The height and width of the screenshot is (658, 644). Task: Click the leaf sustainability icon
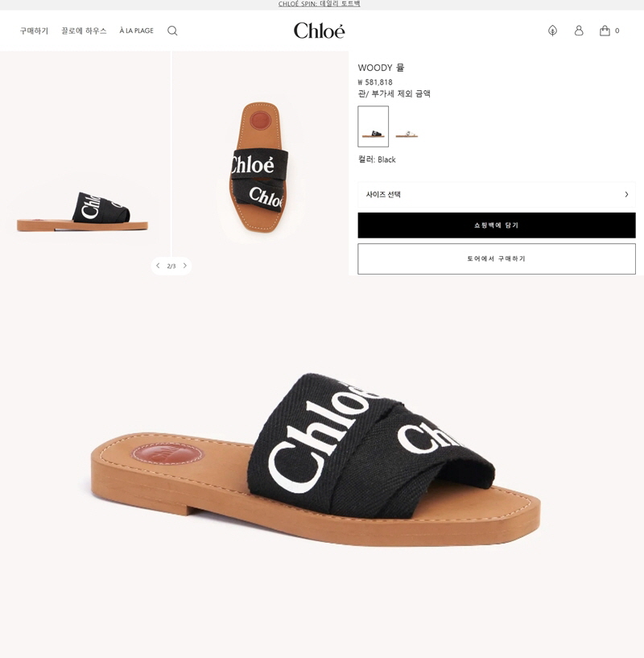click(x=552, y=31)
